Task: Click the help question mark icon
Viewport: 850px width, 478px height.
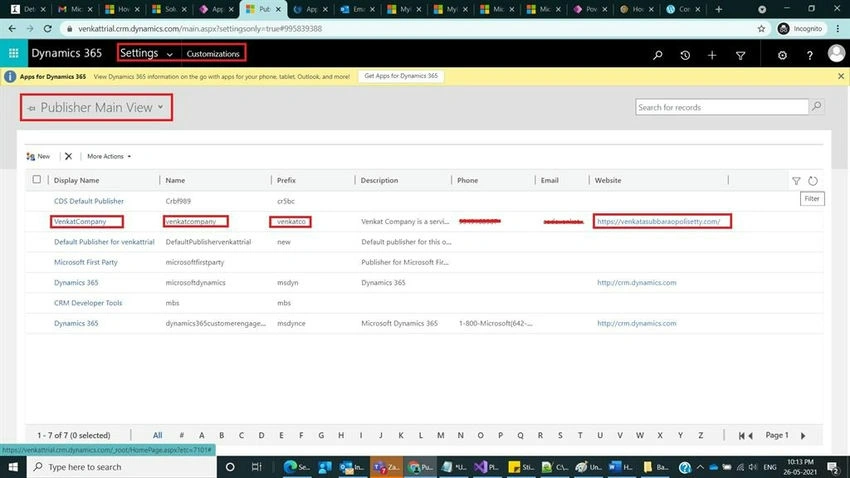Action: (x=809, y=55)
